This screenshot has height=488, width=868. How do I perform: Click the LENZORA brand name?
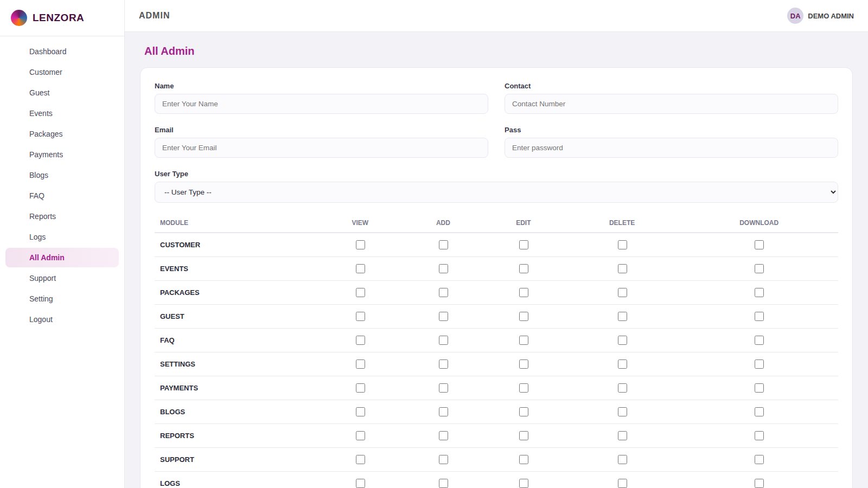pos(58,18)
